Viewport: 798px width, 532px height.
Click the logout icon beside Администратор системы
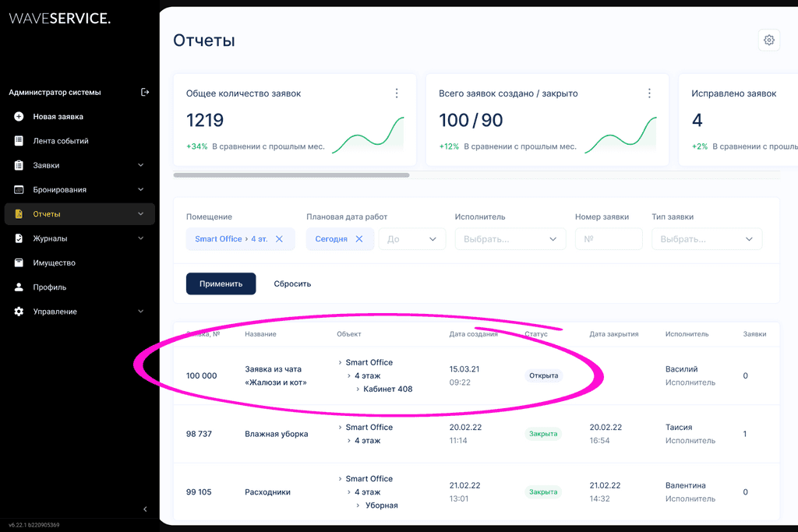(145, 92)
